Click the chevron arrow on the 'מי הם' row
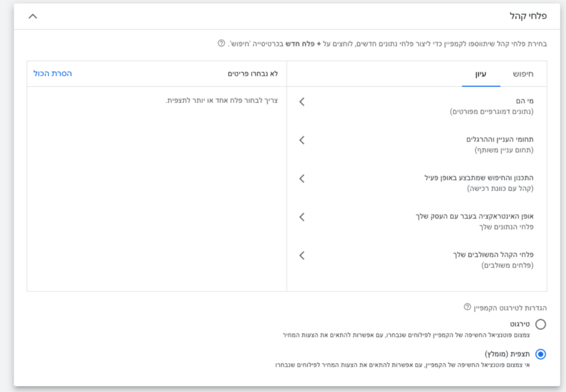This screenshot has height=392, width=566. click(302, 102)
